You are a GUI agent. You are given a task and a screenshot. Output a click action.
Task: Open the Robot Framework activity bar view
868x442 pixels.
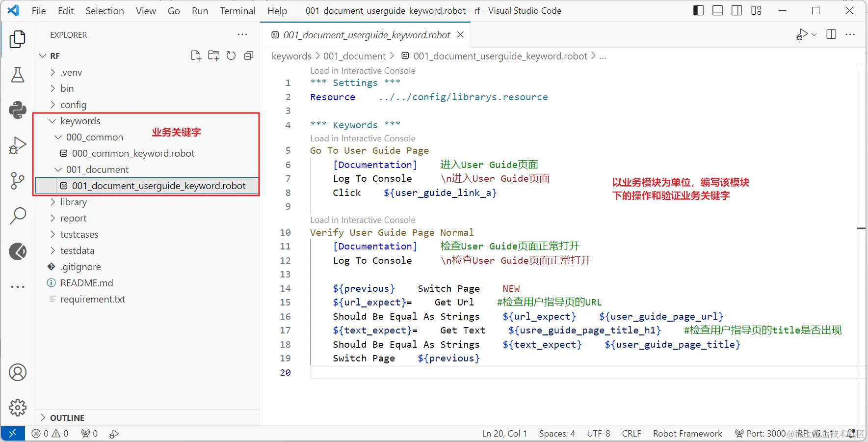tap(18, 251)
